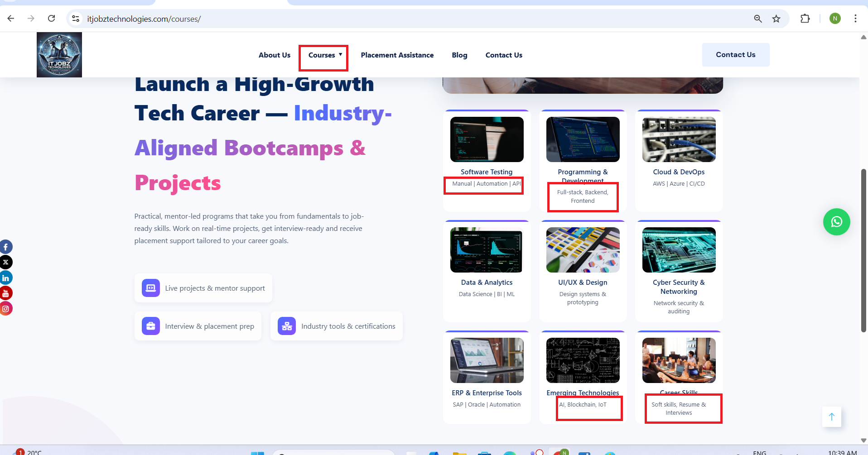Click the Contact Us button at top right
The width and height of the screenshot is (868, 455).
coord(735,55)
